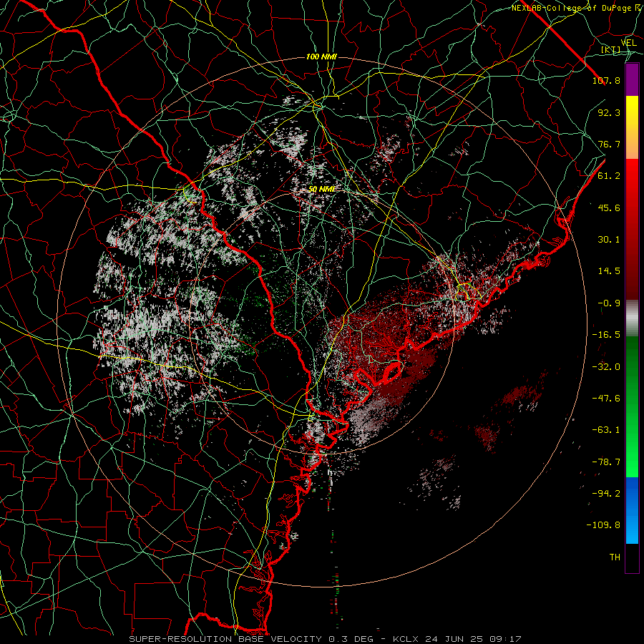Click the -0.9 velocity scale label
The width and height of the screenshot is (644, 644).
tap(609, 303)
